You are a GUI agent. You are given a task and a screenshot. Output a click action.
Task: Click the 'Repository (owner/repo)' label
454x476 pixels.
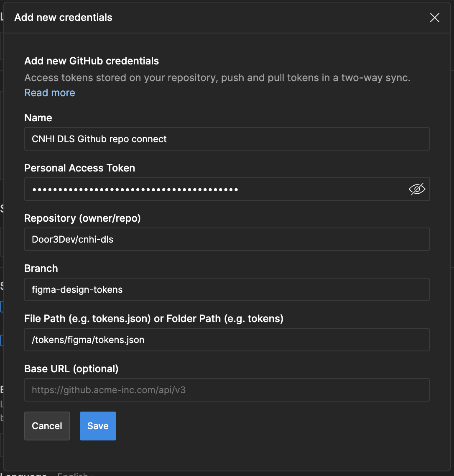(x=82, y=218)
